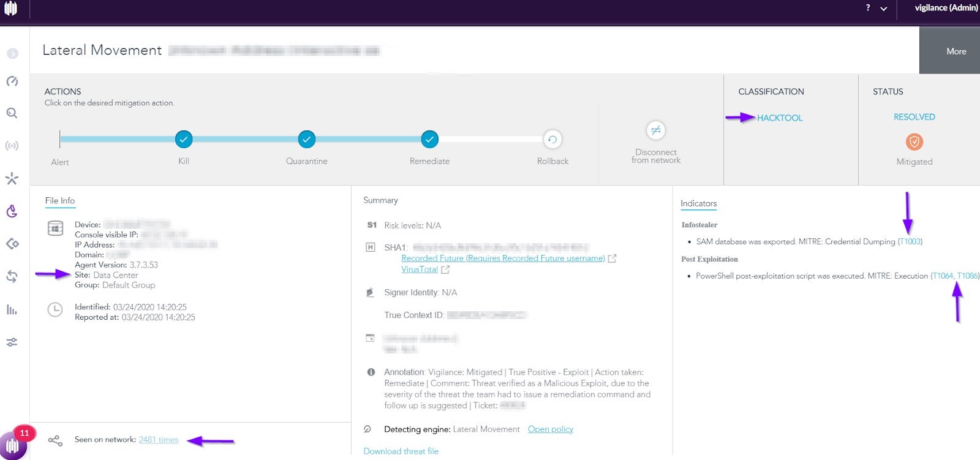Image resolution: width=980 pixels, height=460 pixels.
Task: Open the broadcast signal icon in sidebar
Action: [x=12, y=146]
